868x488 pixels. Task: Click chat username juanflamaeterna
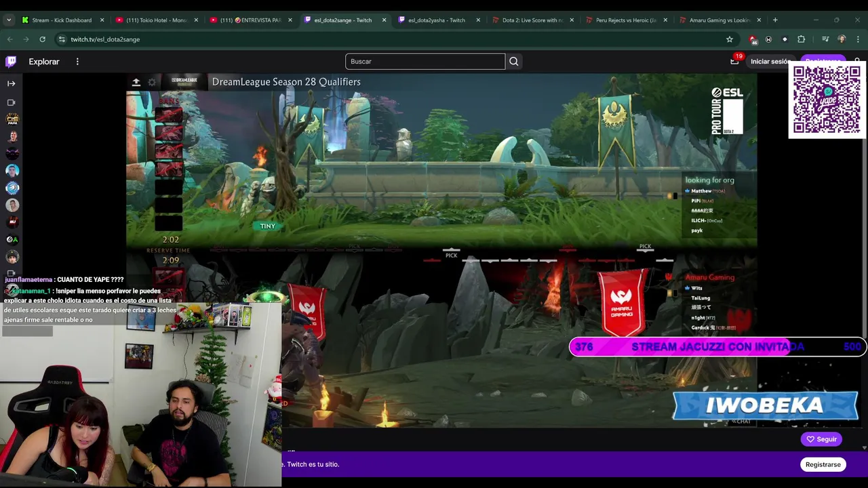[28, 279]
